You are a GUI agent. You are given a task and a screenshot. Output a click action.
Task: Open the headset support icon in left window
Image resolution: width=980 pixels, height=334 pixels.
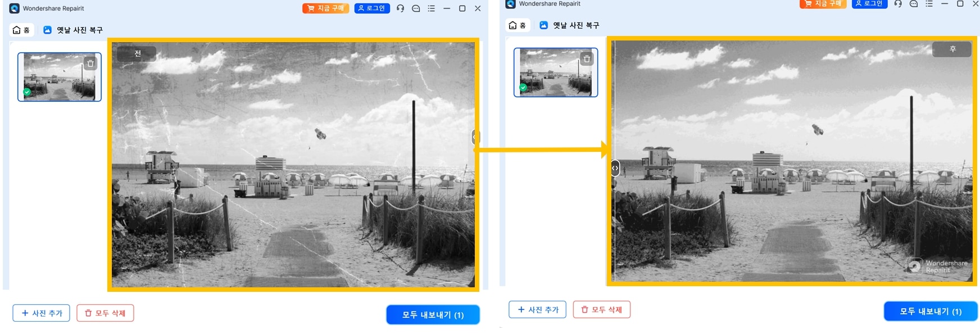pos(400,8)
